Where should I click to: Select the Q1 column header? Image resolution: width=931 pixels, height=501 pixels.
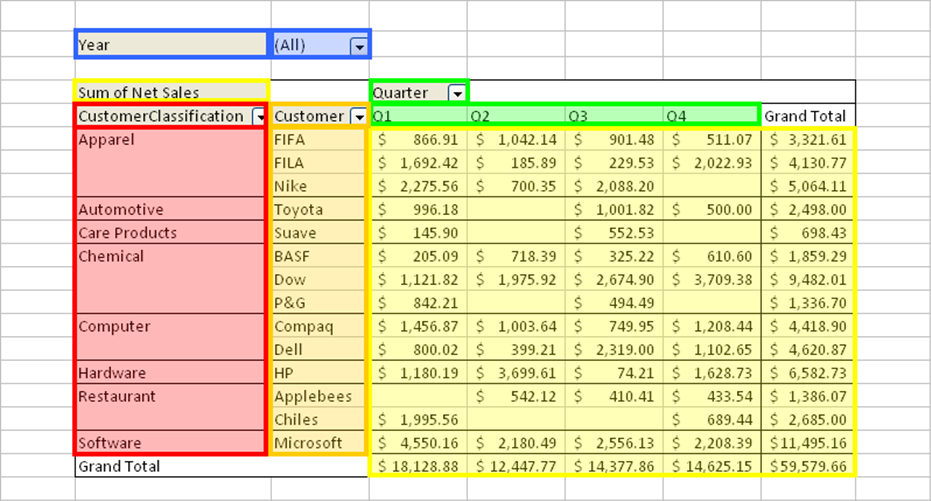[x=418, y=116]
